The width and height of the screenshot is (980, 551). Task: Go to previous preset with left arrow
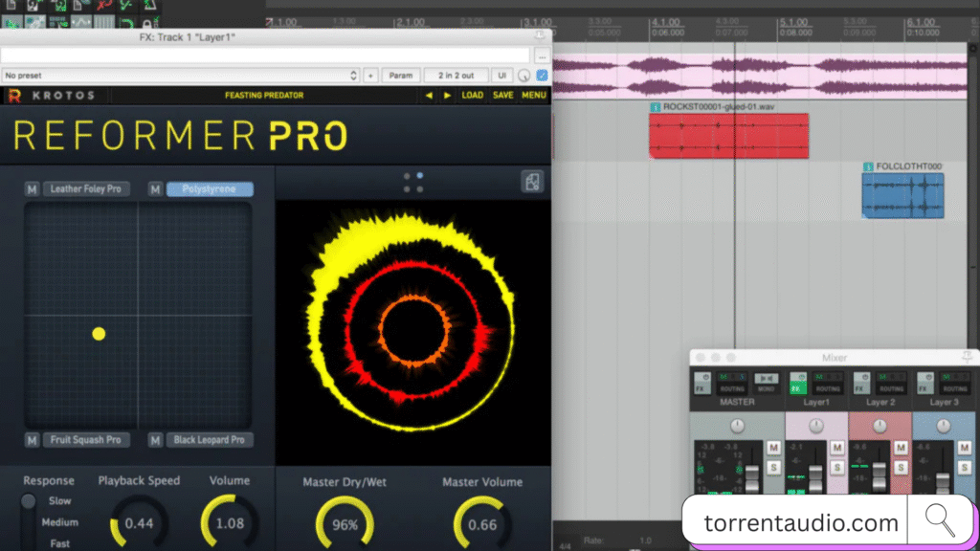pyautogui.click(x=428, y=95)
